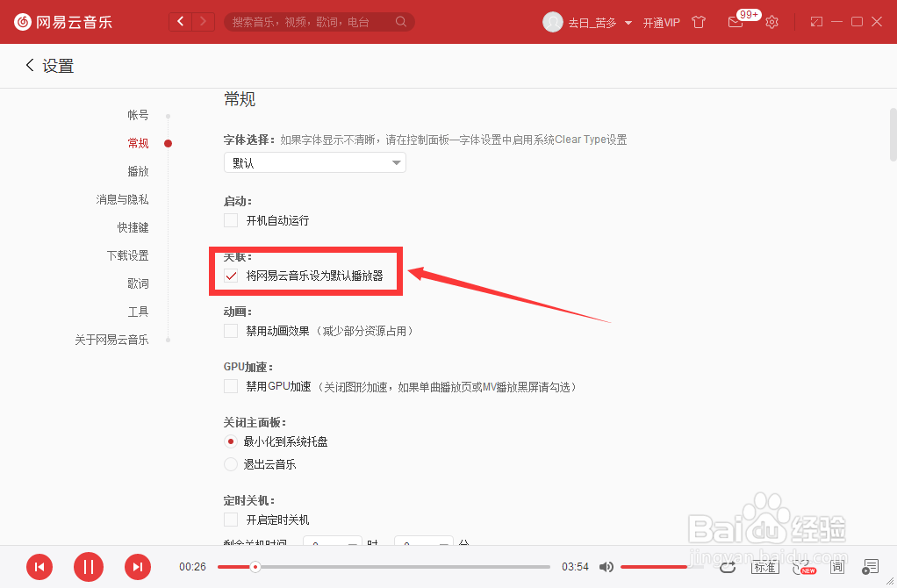Go forward with the navigation arrow

[x=203, y=22]
